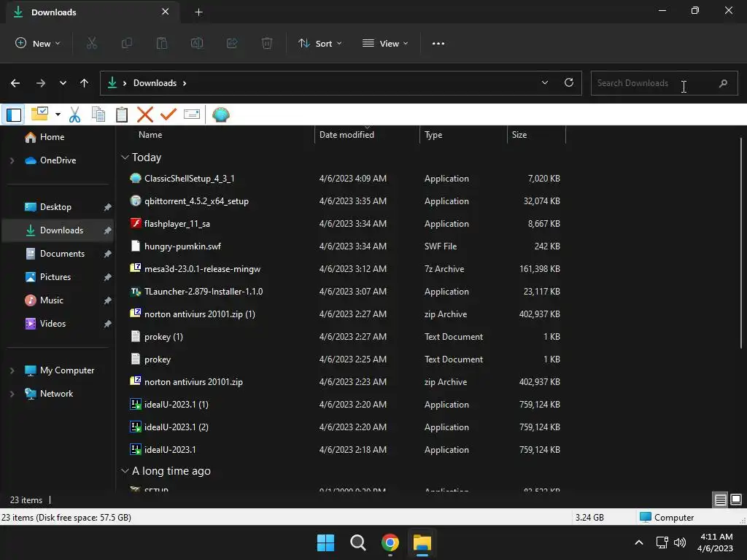Click the Classic Shell Email icon

pyautogui.click(x=192, y=114)
